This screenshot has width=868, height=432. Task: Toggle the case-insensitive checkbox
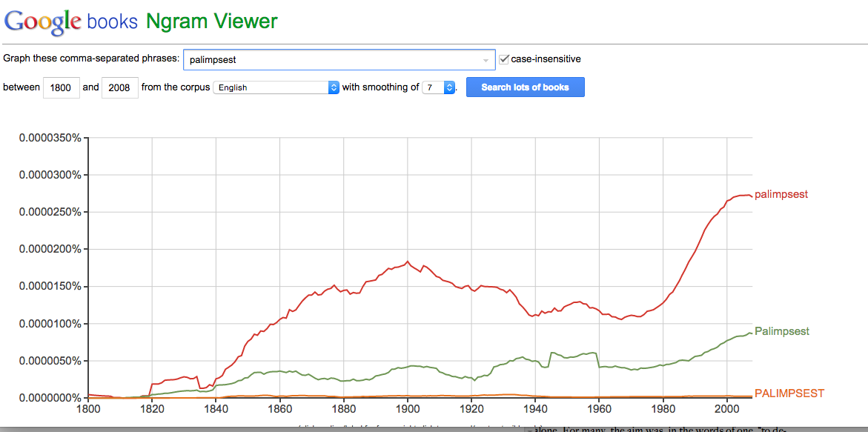point(505,59)
